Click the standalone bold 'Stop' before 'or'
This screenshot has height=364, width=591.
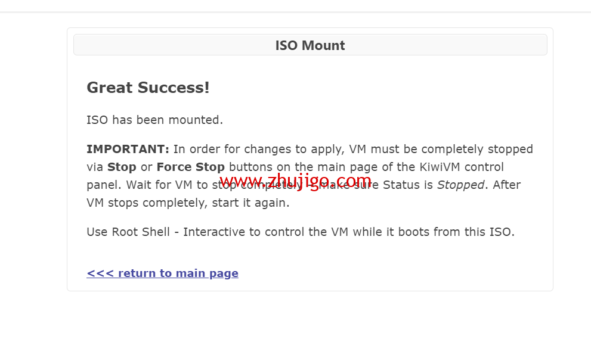coord(122,167)
